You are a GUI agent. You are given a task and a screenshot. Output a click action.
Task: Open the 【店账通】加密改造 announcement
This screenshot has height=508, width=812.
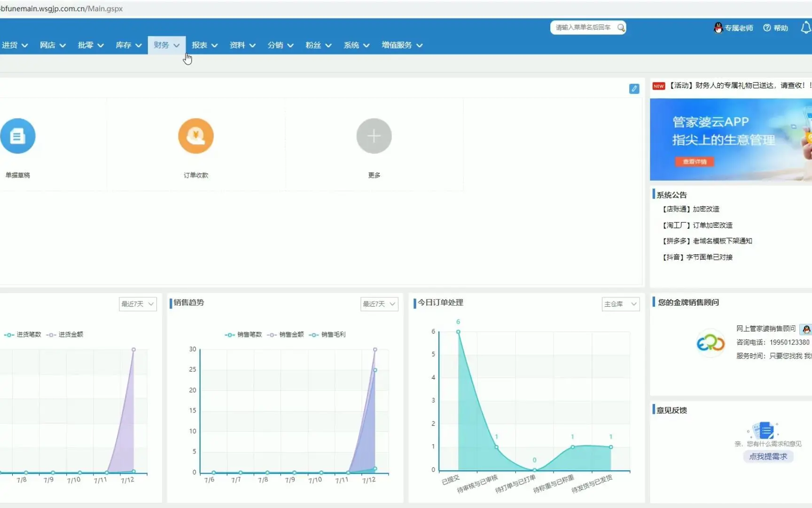click(x=690, y=209)
